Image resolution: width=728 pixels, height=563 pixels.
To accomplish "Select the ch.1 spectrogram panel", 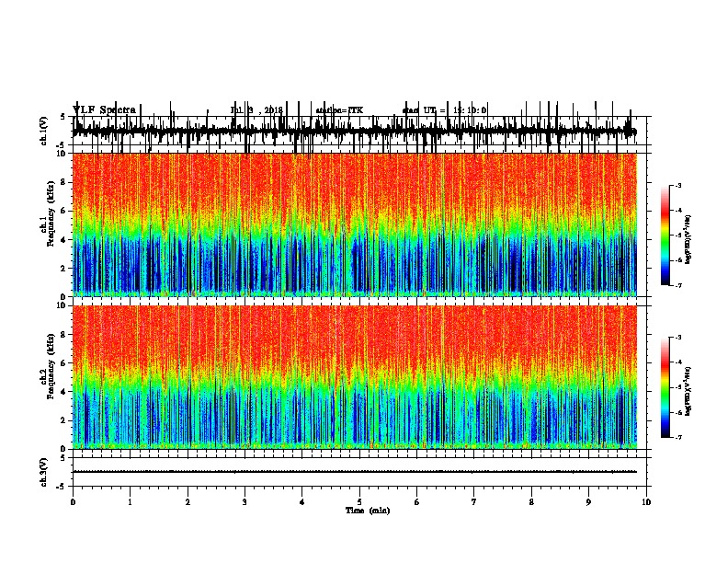I will (355, 224).
